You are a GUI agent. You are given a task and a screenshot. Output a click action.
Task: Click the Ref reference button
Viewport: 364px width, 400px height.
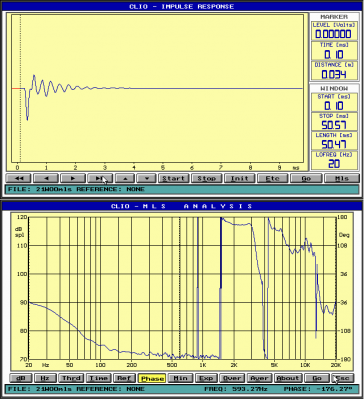click(125, 378)
